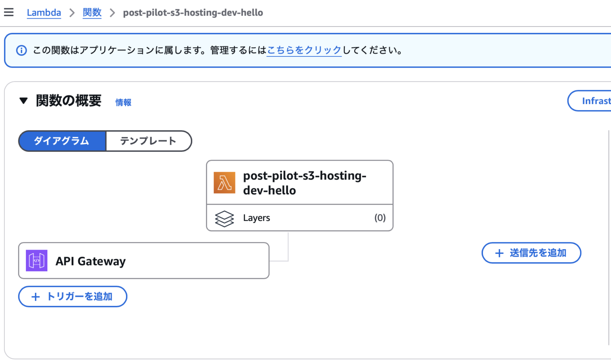
Task: Click the plus icon on 送信先を追加
Action: 498,253
